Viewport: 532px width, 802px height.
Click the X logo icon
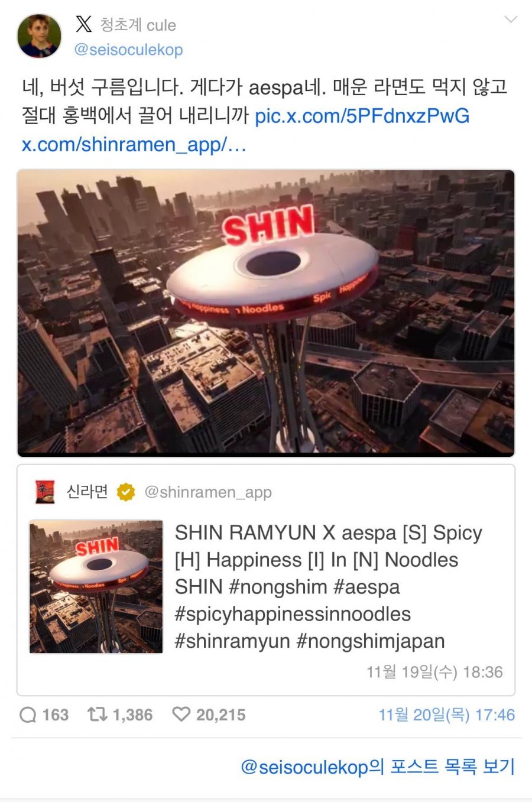click(84, 24)
